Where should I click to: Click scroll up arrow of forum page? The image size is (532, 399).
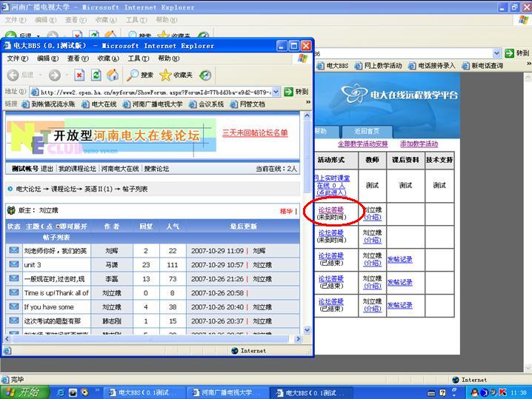pos(307,115)
